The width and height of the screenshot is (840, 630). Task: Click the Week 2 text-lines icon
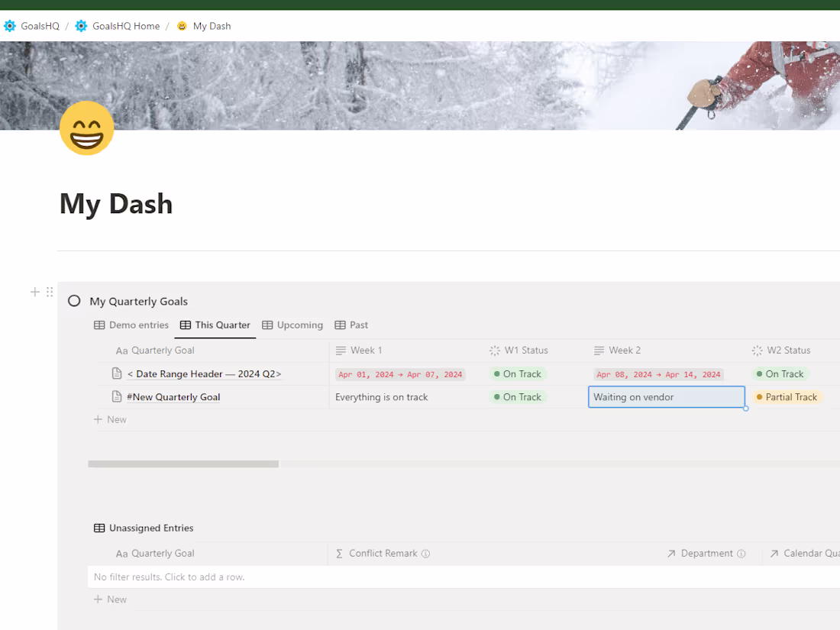[x=599, y=351]
